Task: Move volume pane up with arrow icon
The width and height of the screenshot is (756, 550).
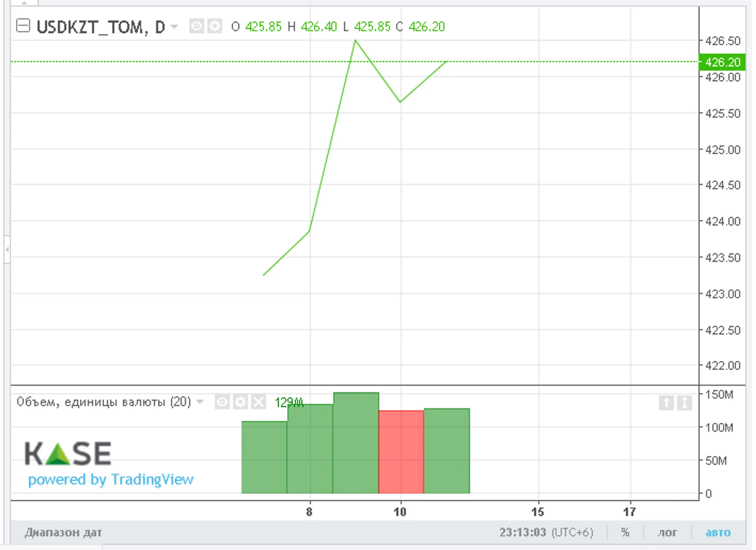Action: pos(666,403)
